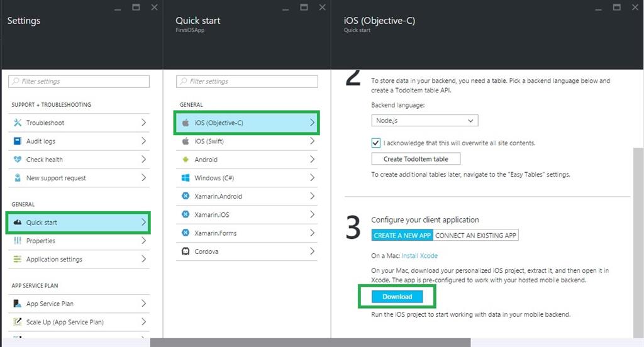Screen dimensions: 644x347
Task: Expand the Troubleshoot row chevron
Action: pos(143,123)
